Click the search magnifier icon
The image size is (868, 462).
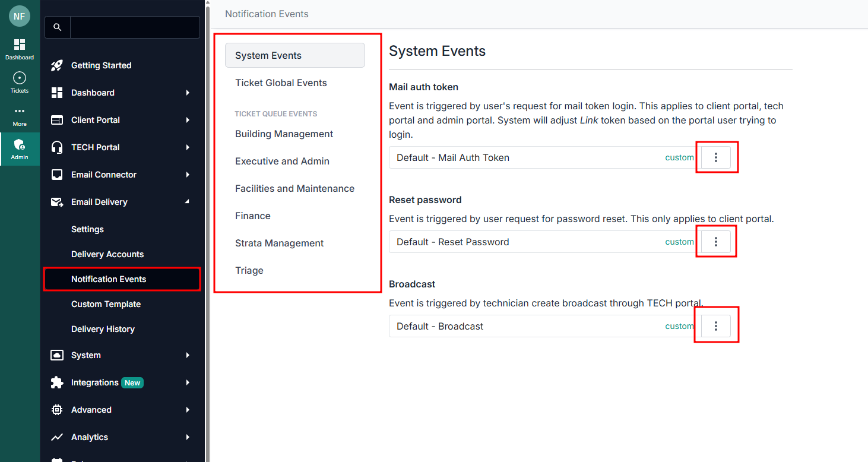(x=57, y=27)
